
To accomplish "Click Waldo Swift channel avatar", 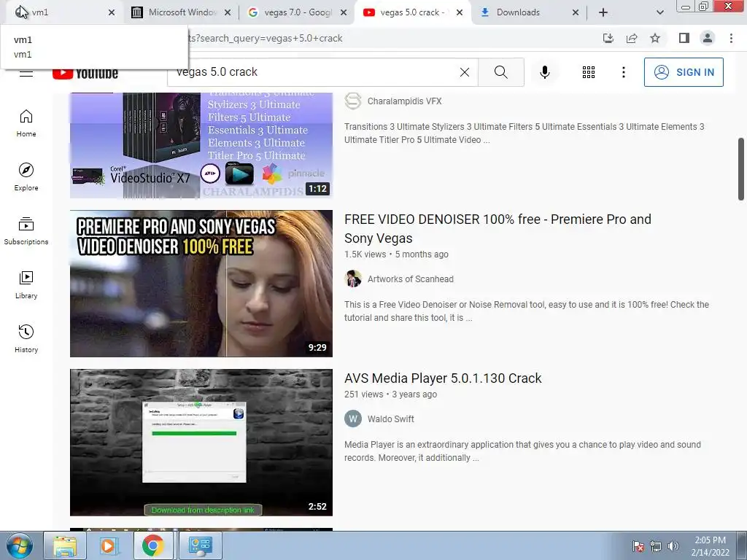I will coord(353,419).
